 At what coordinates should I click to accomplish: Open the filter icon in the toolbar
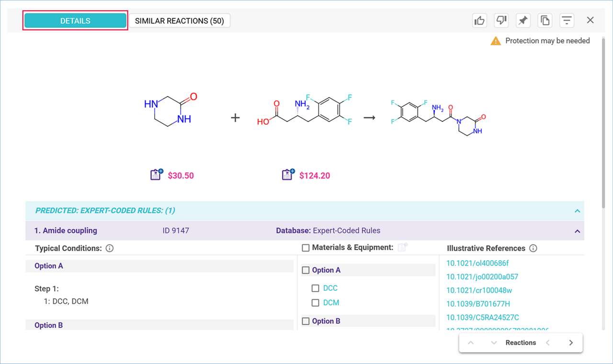(x=567, y=21)
